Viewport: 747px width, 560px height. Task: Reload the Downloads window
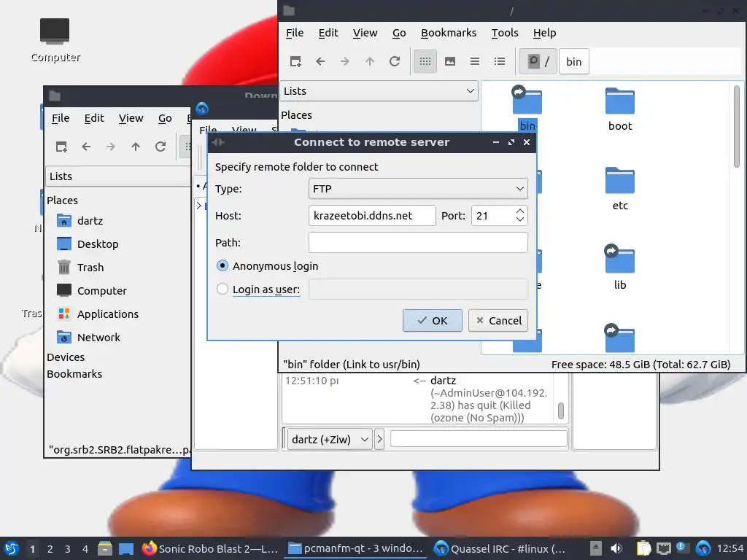(x=160, y=147)
